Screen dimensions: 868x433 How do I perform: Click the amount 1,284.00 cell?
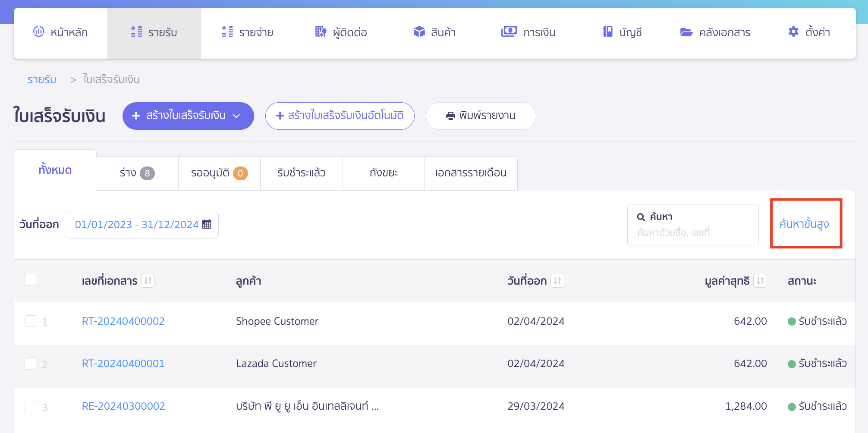[746, 406]
